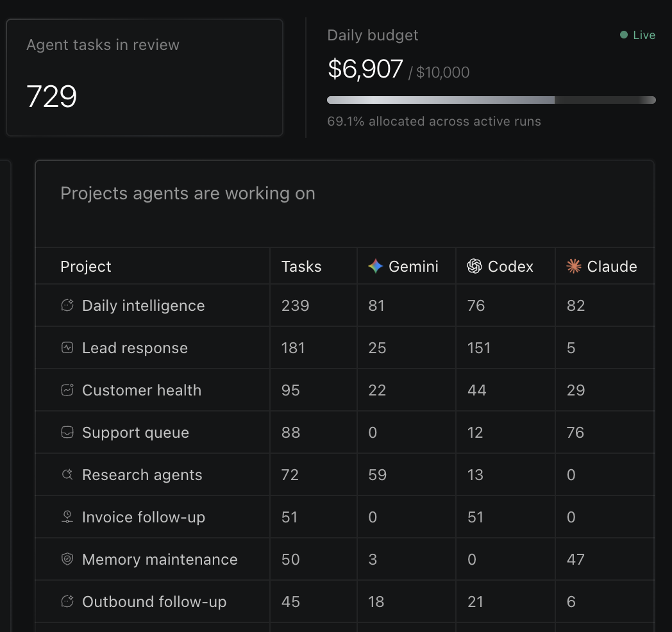
Task: Click the Memory maintenance shield icon
Action: pos(67,559)
